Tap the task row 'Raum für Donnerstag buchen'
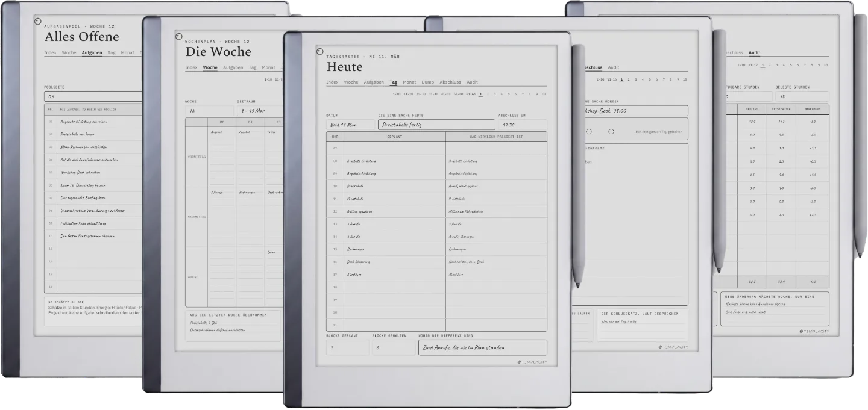 (x=93, y=185)
